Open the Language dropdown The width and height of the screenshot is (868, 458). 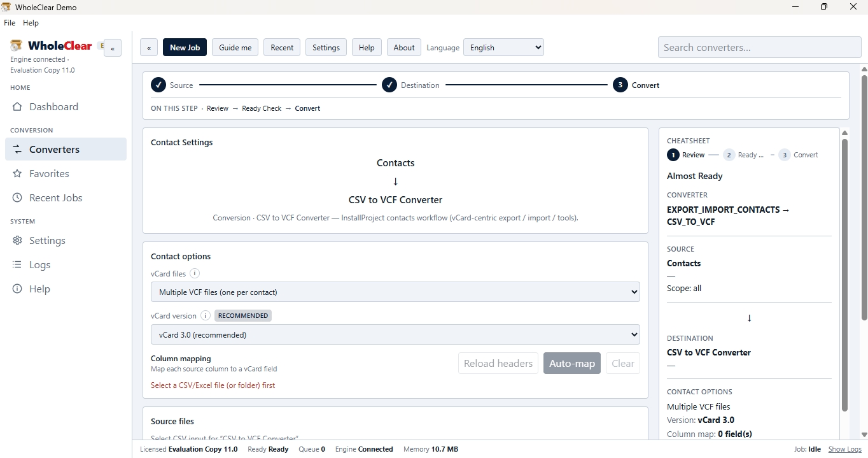[x=503, y=48]
